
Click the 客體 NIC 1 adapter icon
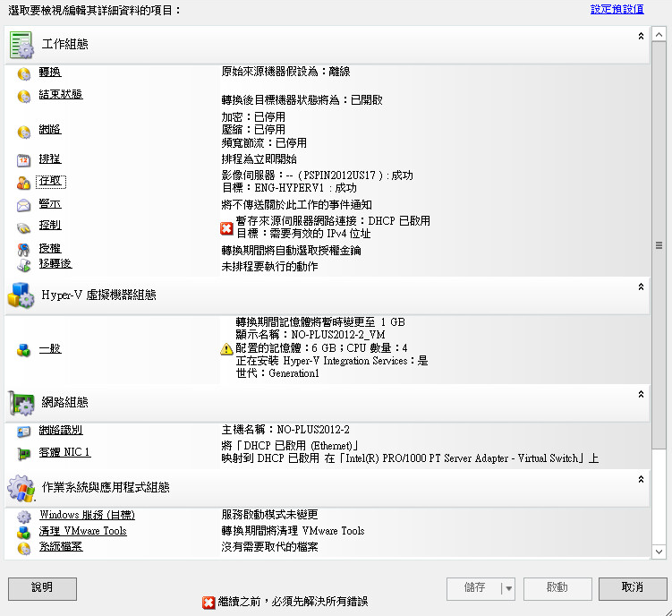pos(24,454)
